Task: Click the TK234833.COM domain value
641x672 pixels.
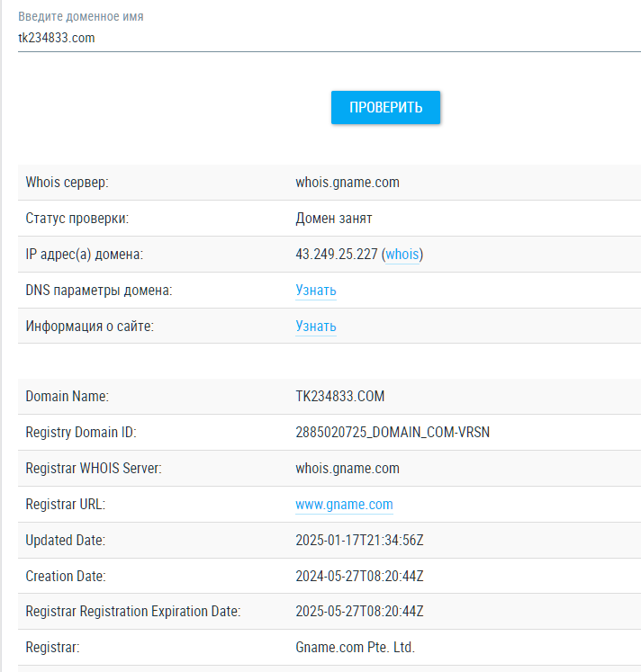Action: coord(340,396)
